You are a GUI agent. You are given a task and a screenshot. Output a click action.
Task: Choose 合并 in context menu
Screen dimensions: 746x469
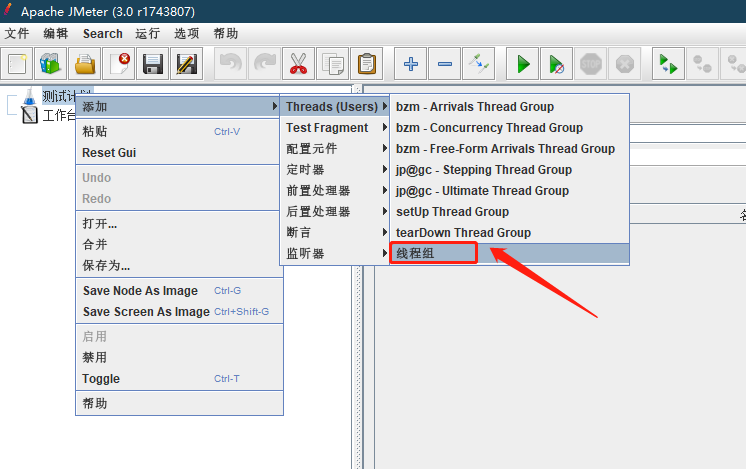point(179,244)
